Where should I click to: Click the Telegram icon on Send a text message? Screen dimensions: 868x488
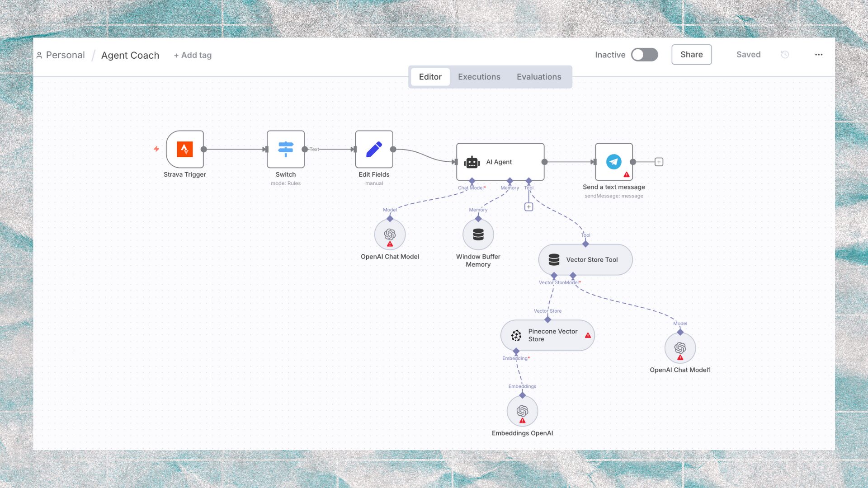coord(613,162)
